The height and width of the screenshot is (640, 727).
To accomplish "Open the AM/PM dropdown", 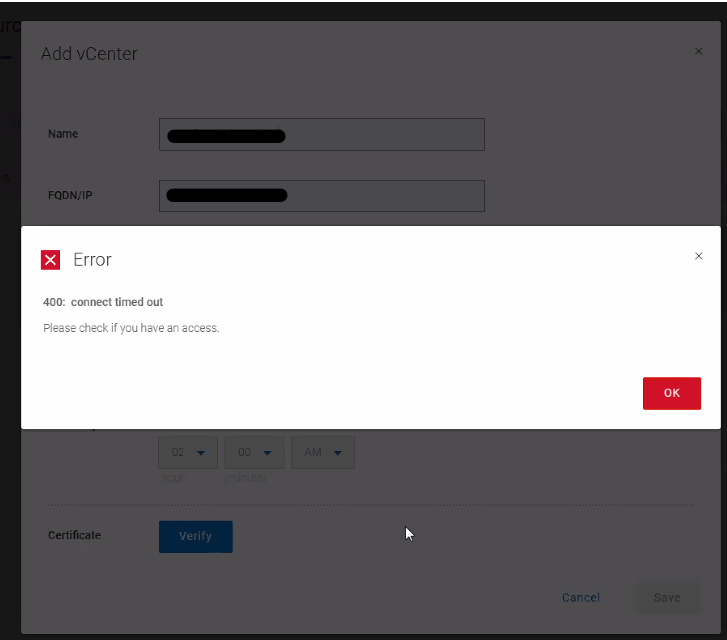I will pyautogui.click(x=323, y=452).
